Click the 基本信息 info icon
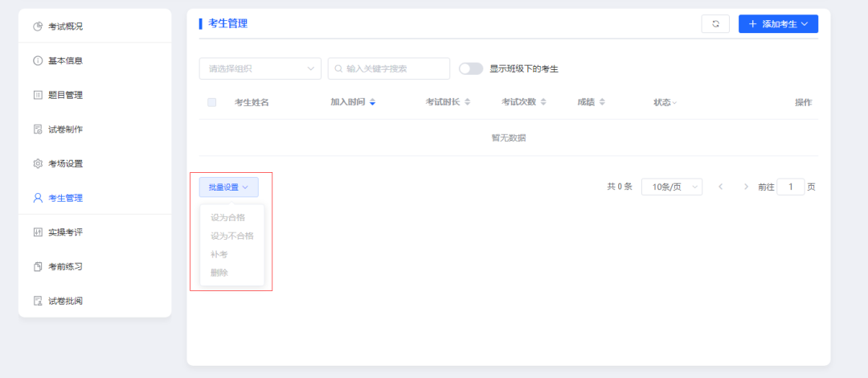Screen dimensions: 868x378 (x=38, y=61)
